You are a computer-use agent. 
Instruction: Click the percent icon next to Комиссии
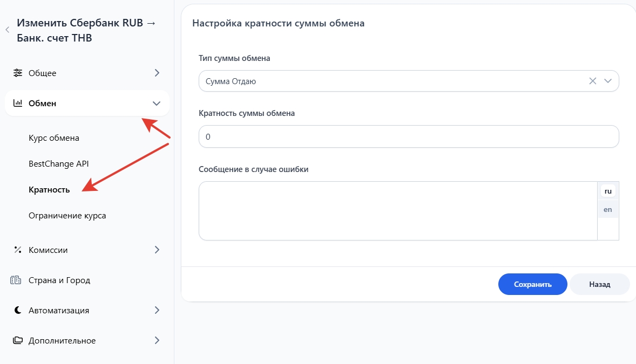click(x=18, y=250)
